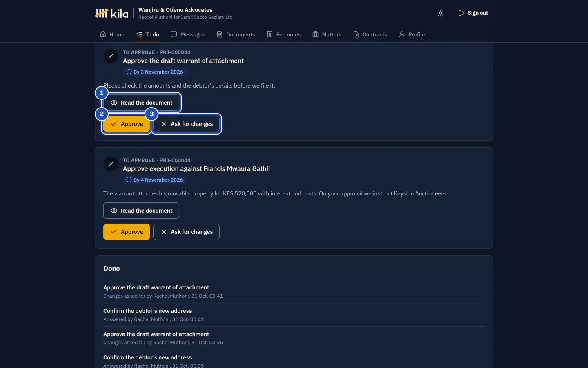Image resolution: width=588 pixels, height=368 pixels.
Task: Tick the execution against Francis task check circle
Action: 111,164
